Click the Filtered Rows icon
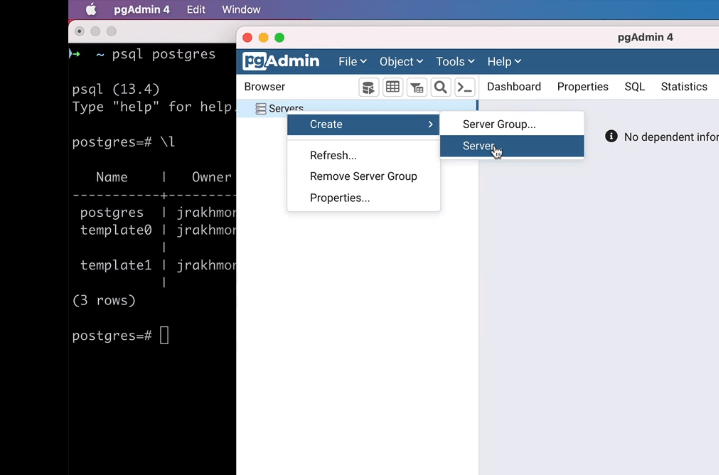Viewport: 719px width, 475px height. click(x=416, y=87)
